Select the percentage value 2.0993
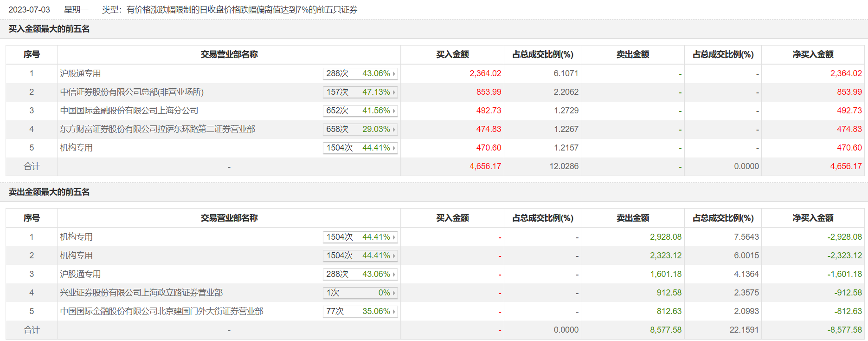 (746, 311)
